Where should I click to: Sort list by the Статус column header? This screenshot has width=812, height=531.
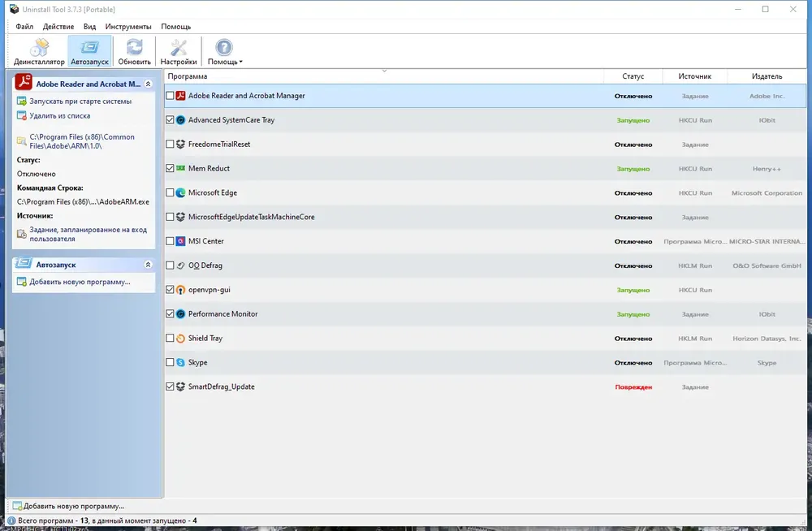pyautogui.click(x=633, y=76)
